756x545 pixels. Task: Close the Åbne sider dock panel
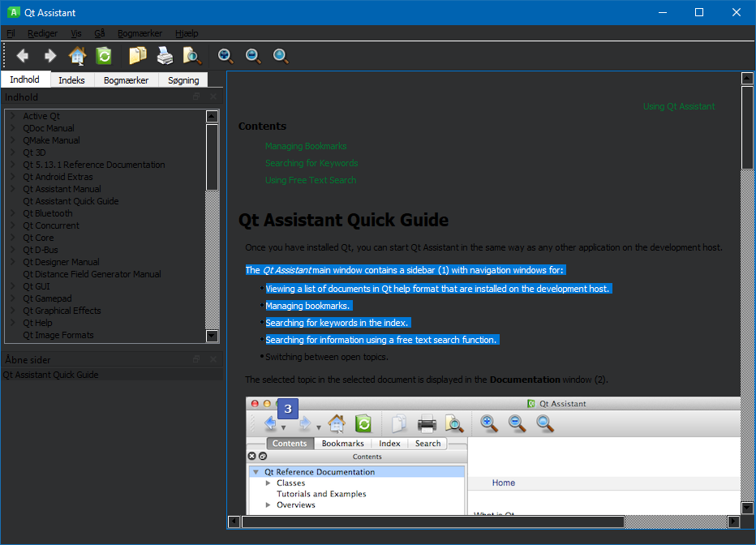click(x=213, y=359)
